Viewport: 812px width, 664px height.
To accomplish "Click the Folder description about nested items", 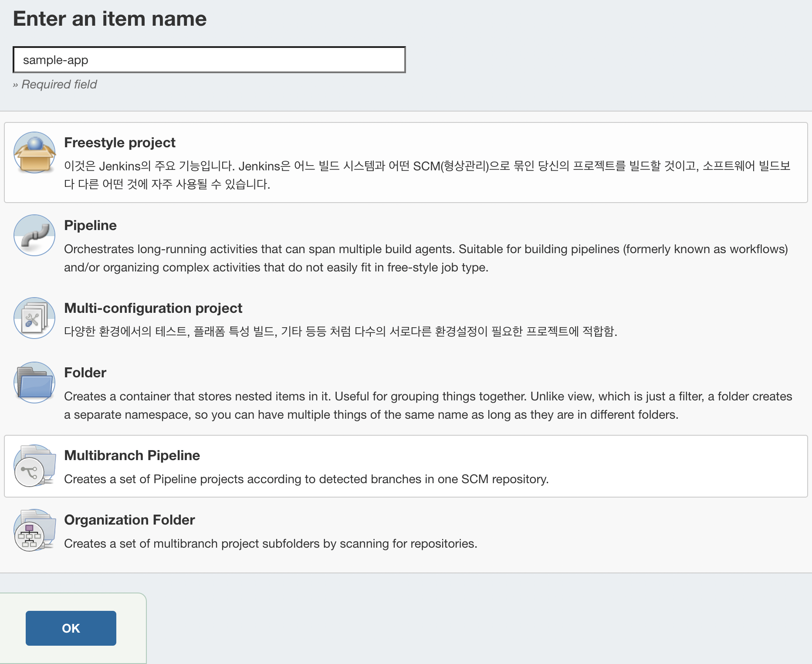I will pyautogui.click(x=428, y=405).
